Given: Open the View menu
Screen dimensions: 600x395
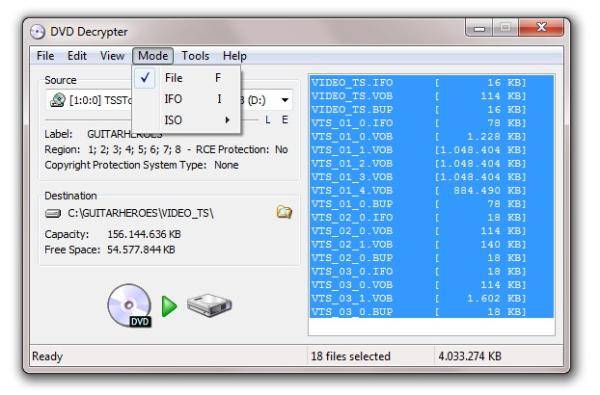Looking at the screenshot, I should (x=112, y=56).
